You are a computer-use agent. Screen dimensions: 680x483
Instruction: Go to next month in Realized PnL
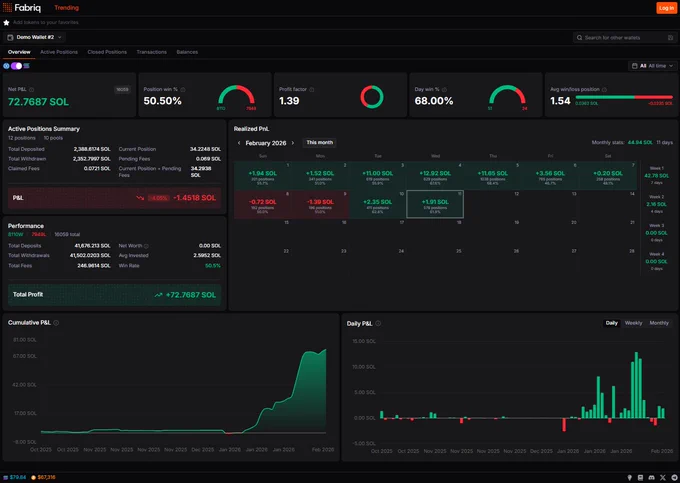tap(293, 143)
